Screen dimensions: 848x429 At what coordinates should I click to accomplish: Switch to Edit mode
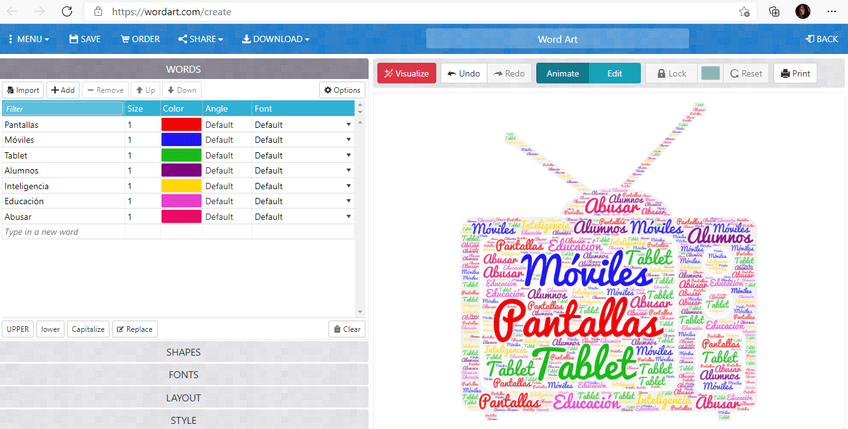[614, 74]
